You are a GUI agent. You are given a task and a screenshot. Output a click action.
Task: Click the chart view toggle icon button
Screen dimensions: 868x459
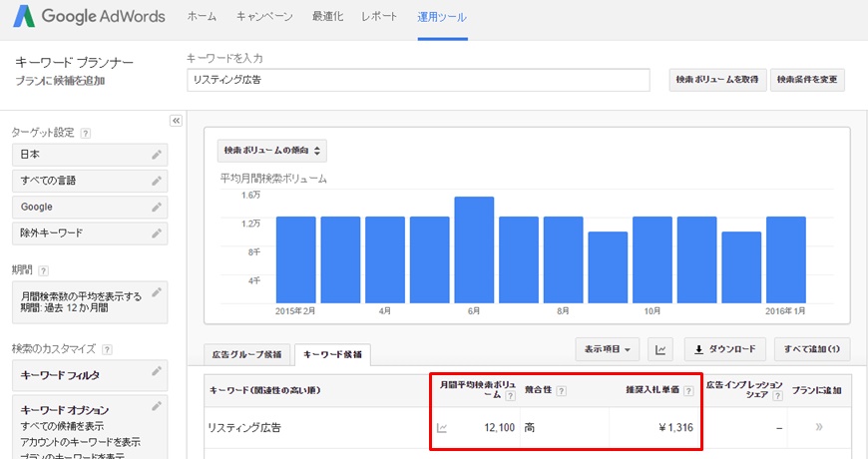tap(659, 349)
